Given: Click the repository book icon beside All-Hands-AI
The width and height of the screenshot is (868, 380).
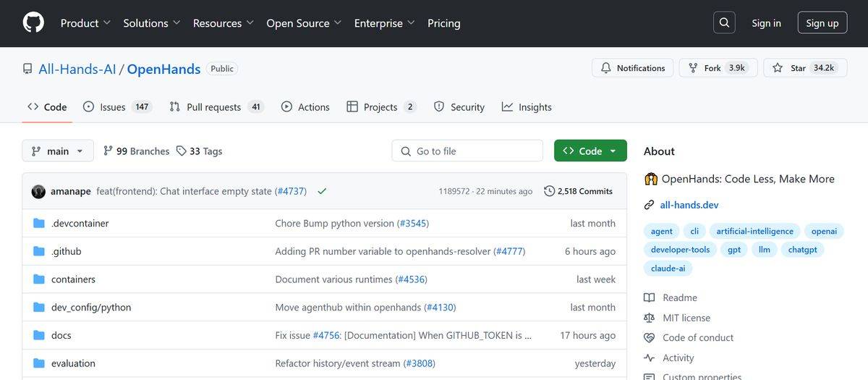Looking at the screenshot, I should pyautogui.click(x=27, y=69).
